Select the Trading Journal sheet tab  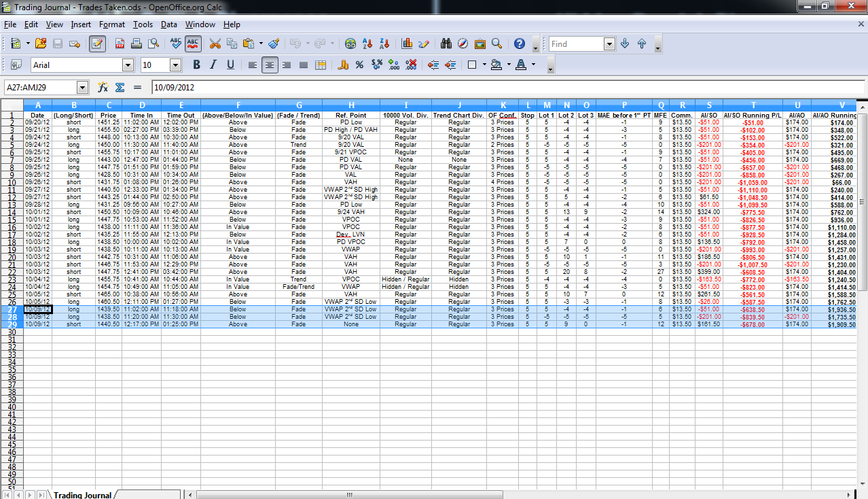point(82,495)
